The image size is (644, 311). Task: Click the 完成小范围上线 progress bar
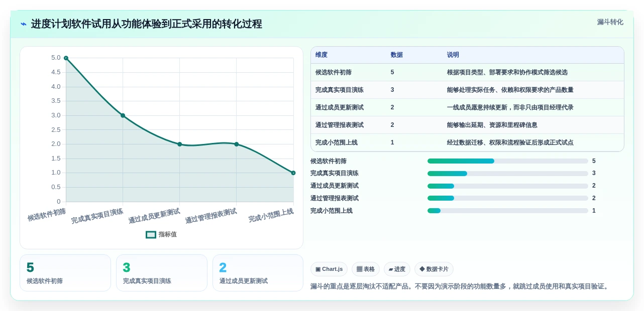tap(507, 211)
